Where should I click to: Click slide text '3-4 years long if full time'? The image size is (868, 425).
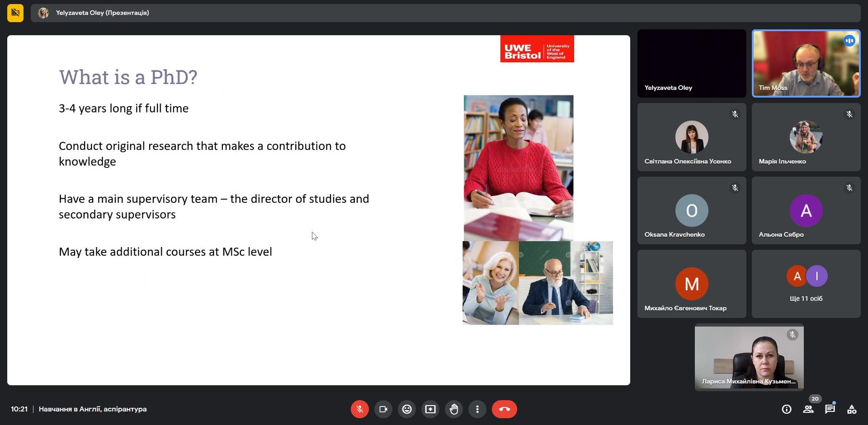[x=123, y=108]
